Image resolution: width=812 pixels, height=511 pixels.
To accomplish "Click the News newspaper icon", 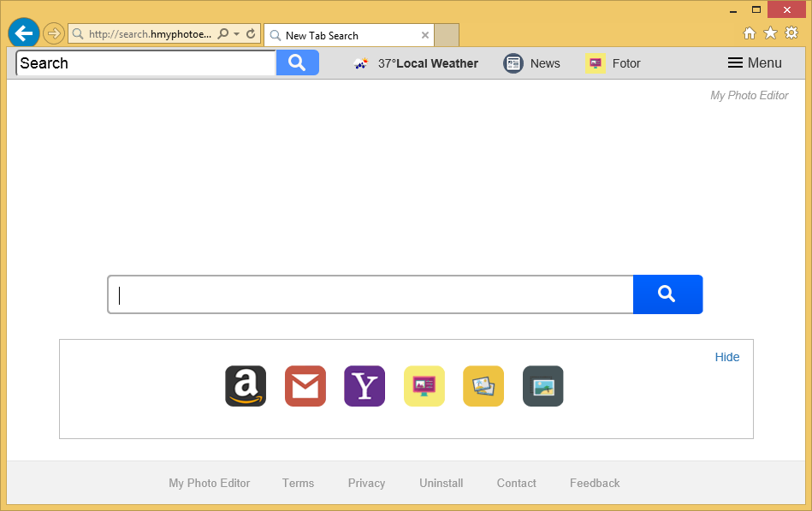I will pyautogui.click(x=513, y=63).
